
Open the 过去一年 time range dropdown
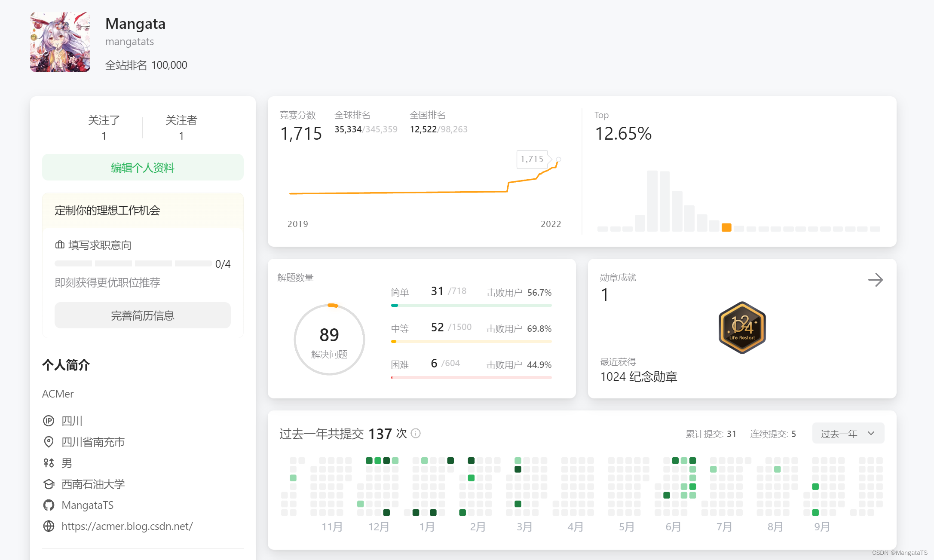coord(848,433)
